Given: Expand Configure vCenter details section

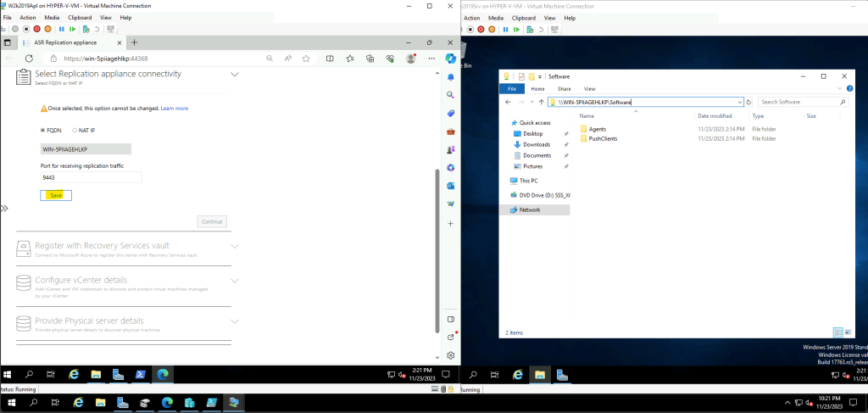Looking at the screenshot, I should coord(234,281).
